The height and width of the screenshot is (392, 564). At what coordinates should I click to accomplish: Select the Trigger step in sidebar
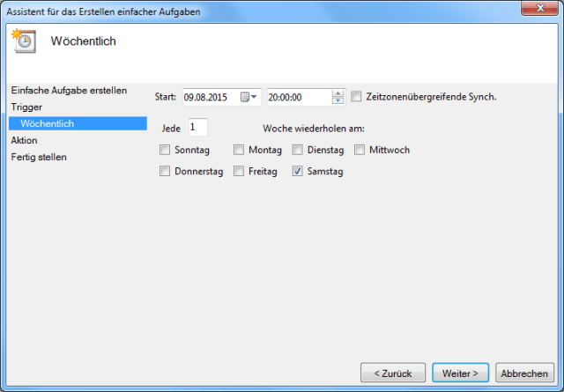coord(26,107)
